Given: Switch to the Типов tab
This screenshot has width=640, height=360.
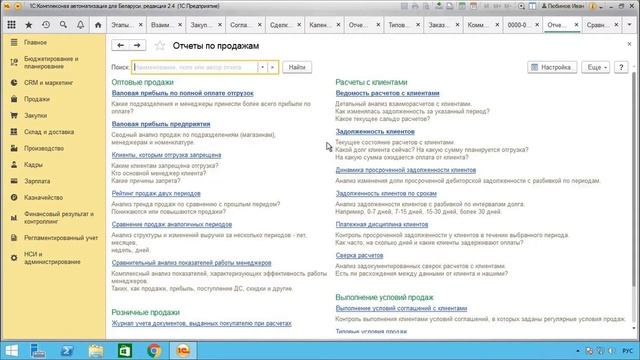Looking at the screenshot, I should pyautogui.click(x=398, y=25).
